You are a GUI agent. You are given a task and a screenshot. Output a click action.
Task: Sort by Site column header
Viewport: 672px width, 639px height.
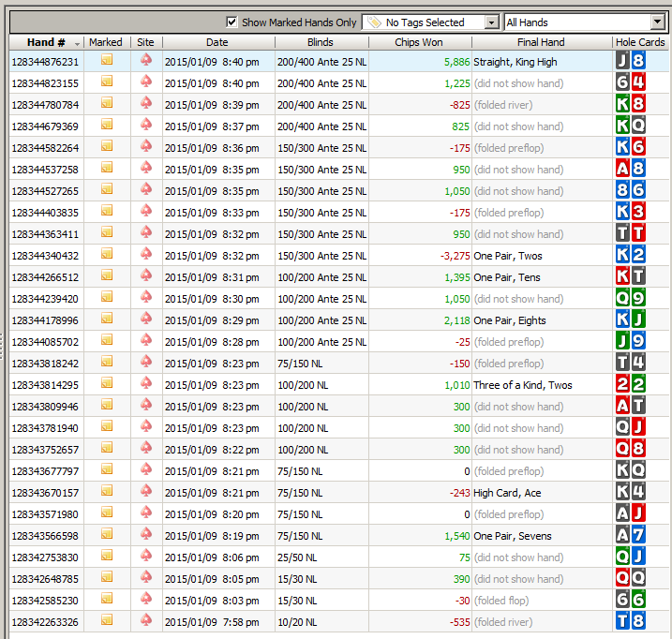click(x=145, y=42)
